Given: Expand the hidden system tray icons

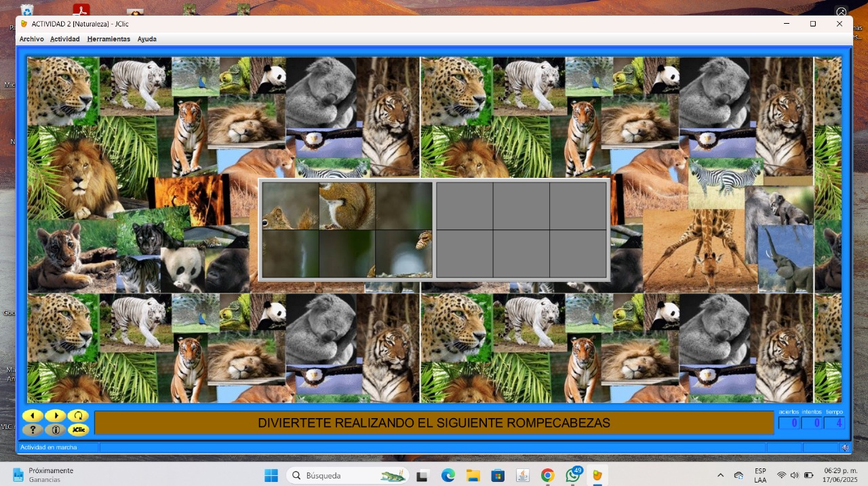Looking at the screenshot, I should (x=720, y=475).
